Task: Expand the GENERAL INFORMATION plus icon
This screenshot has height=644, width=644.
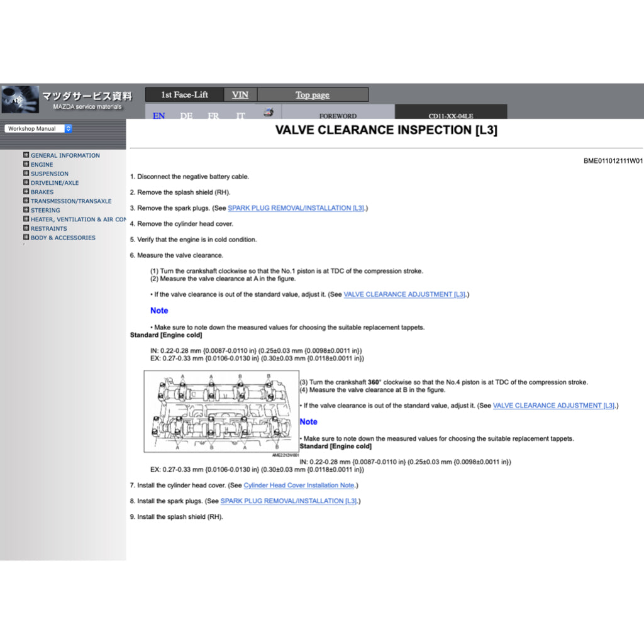Action: (26, 155)
